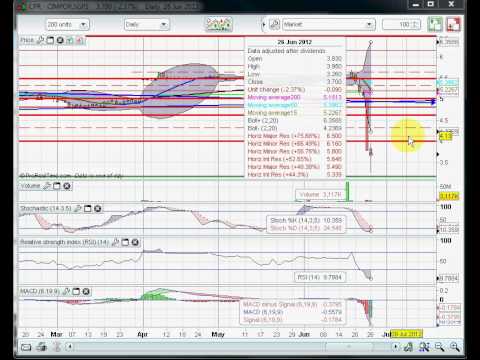Click the 26 Jun 2012 tooltip header
Image resolution: width=480 pixels, height=360 pixels.
point(294,42)
